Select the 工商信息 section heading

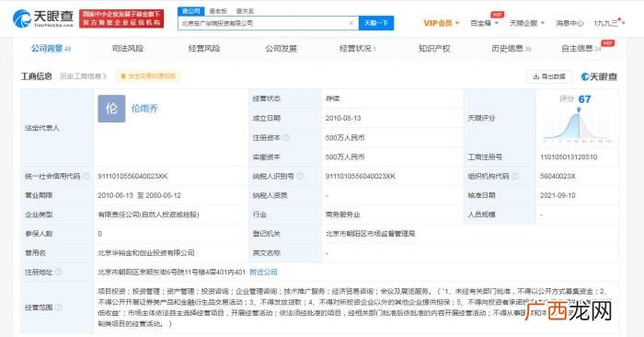point(37,76)
